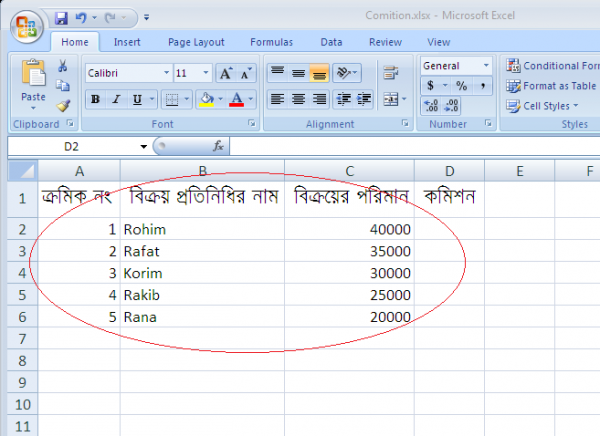The width and height of the screenshot is (600, 436).
Task: Expand the Font Color dropdown arrow
Action: point(251,100)
